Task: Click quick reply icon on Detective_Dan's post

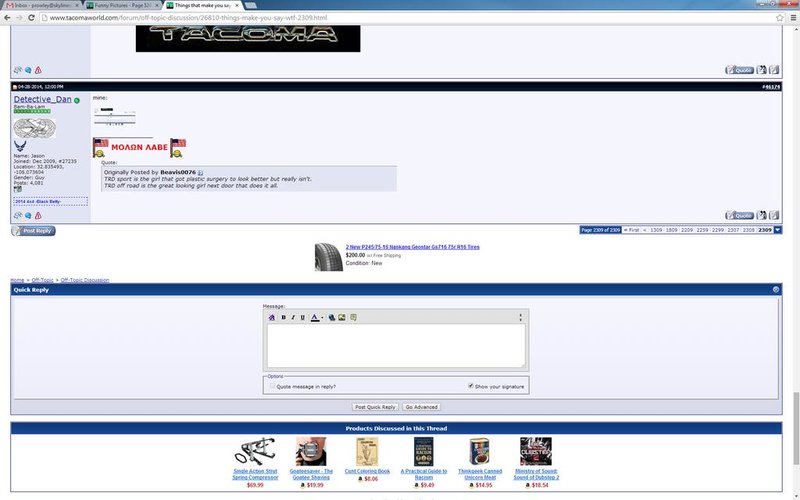Action: pos(774,215)
